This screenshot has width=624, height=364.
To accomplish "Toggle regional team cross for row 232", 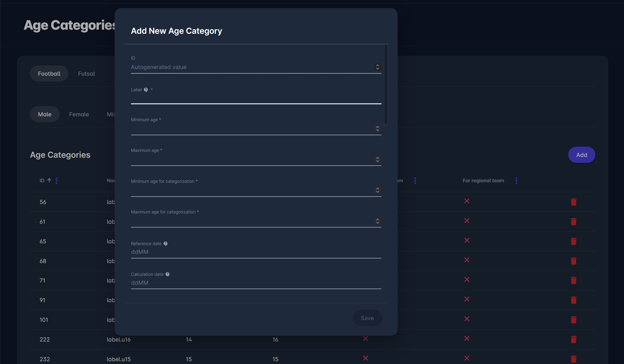I will coord(467,358).
